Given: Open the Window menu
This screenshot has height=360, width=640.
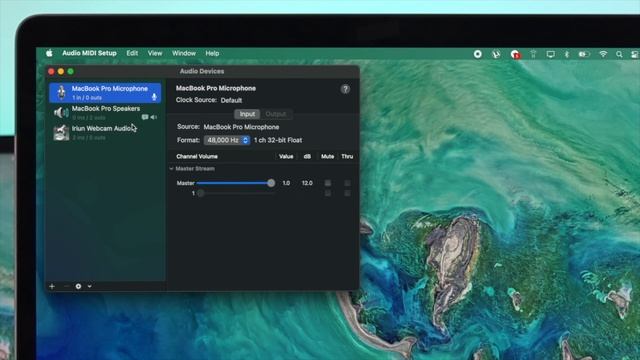Looking at the screenshot, I should click(x=184, y=53).
